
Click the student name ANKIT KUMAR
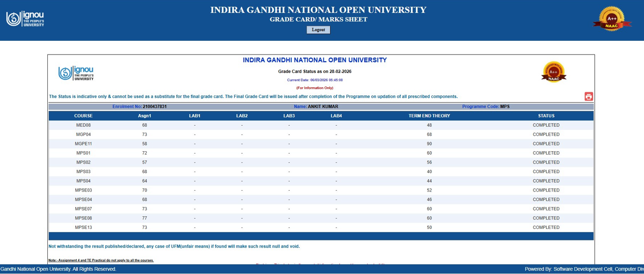(323, 107)
